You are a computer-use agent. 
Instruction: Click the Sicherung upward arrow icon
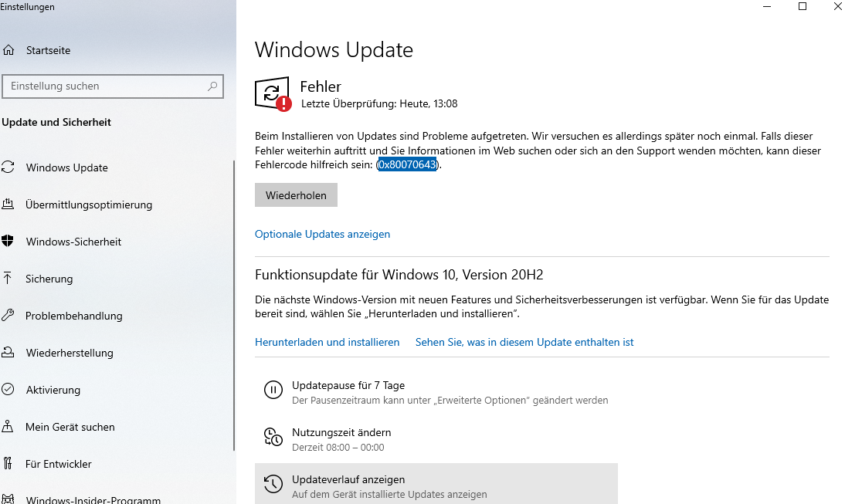[8, 279]
